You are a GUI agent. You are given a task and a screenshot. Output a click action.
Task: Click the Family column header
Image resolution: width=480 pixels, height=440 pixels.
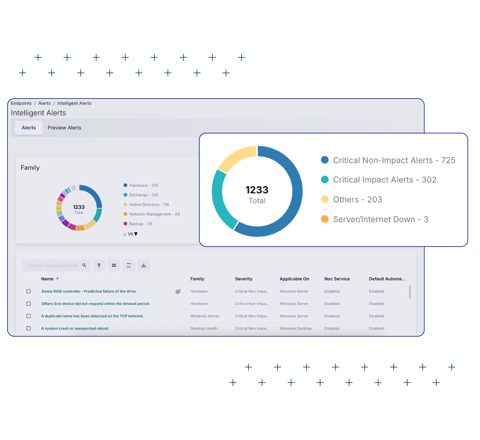tap(197, 279)
